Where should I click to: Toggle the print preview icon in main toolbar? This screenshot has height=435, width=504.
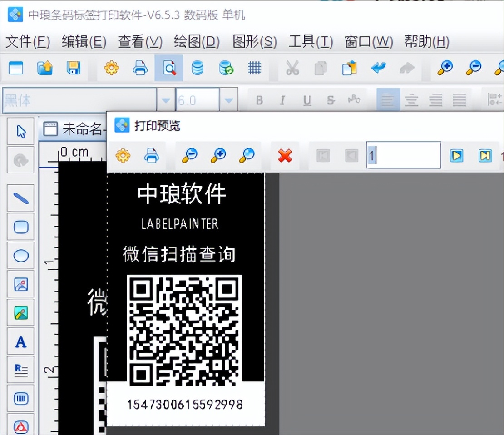pos(169,68)
